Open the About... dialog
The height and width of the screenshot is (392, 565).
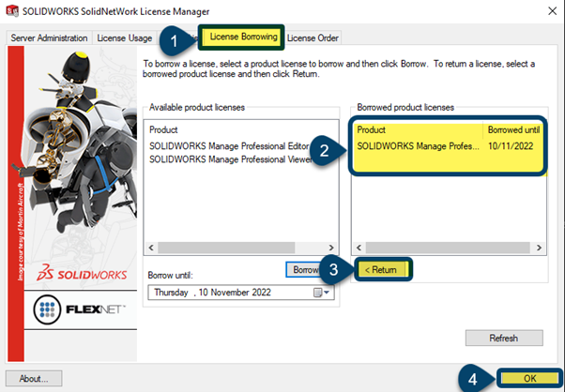[34, 378]
